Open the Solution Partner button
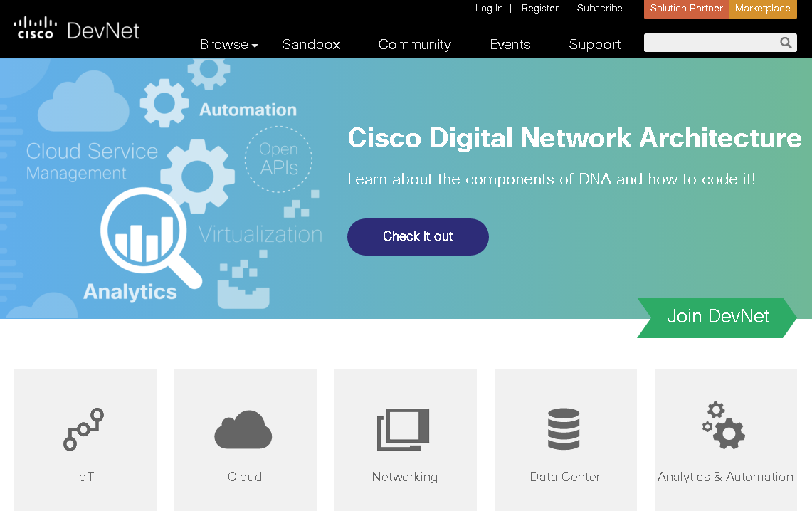 (686, 9)
